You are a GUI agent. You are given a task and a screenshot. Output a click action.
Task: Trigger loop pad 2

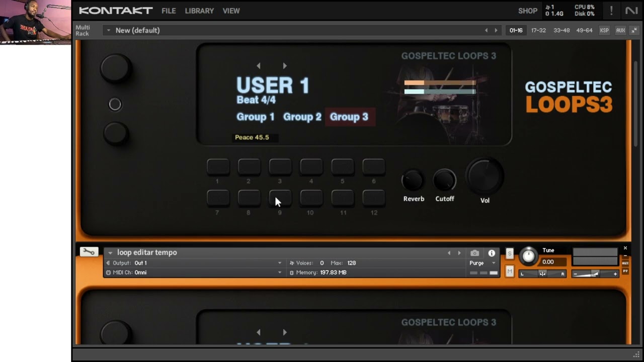tap(249, 167)
